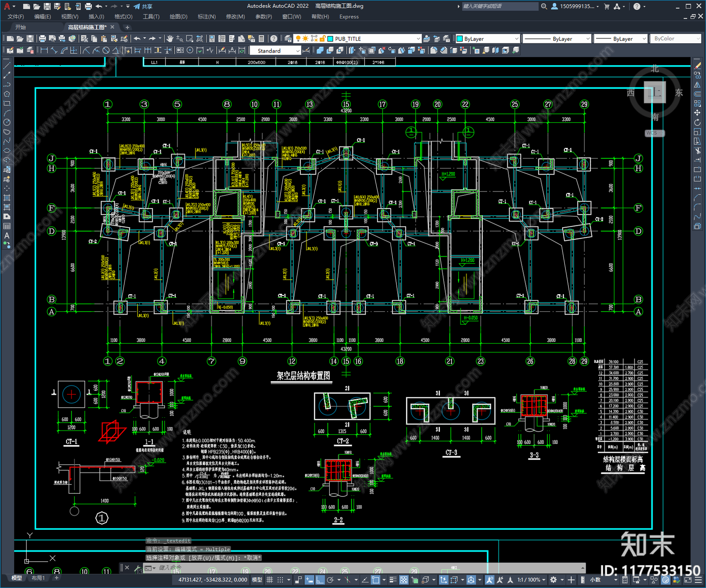
Task: Select the Erase tool in modify toolbar
Action: pyautogui.click(x=697, y=66)
